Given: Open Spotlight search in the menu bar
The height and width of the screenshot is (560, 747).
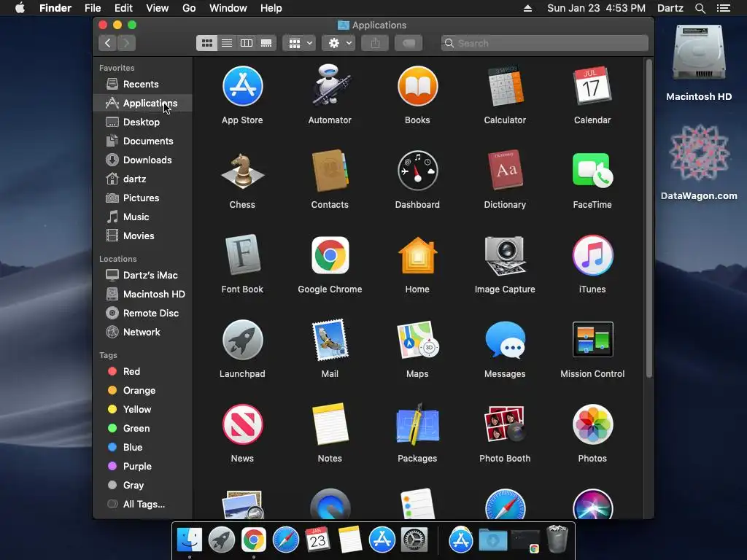Looking at the screenshot, I should 700,8.
